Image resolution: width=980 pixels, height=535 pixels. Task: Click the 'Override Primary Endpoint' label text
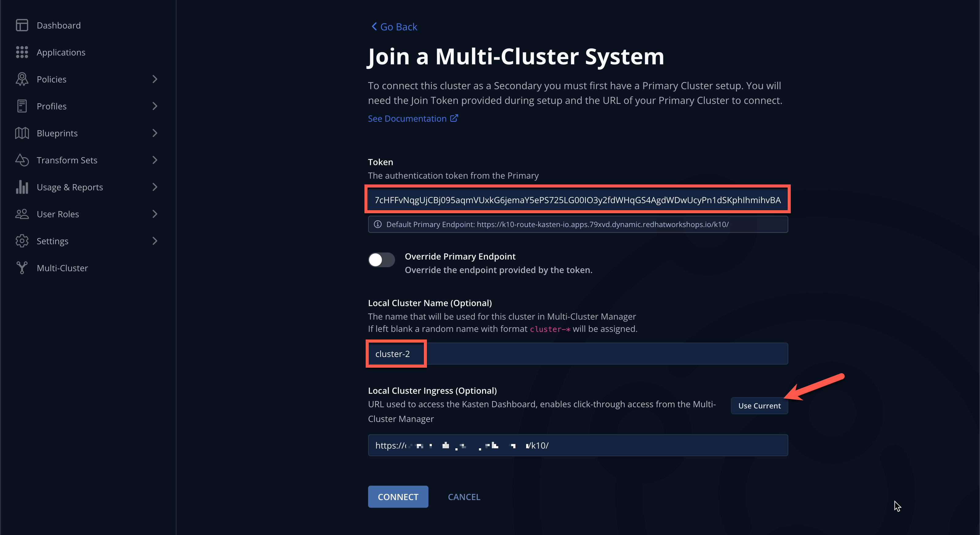[x=460, y=256]
